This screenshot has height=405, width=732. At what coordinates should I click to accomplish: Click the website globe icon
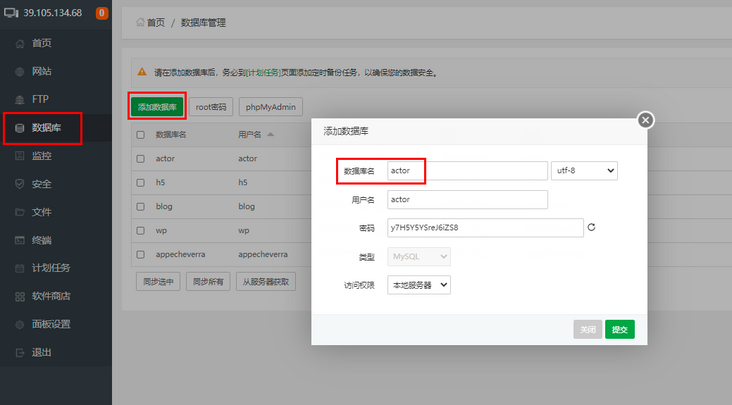pos(20,72)
